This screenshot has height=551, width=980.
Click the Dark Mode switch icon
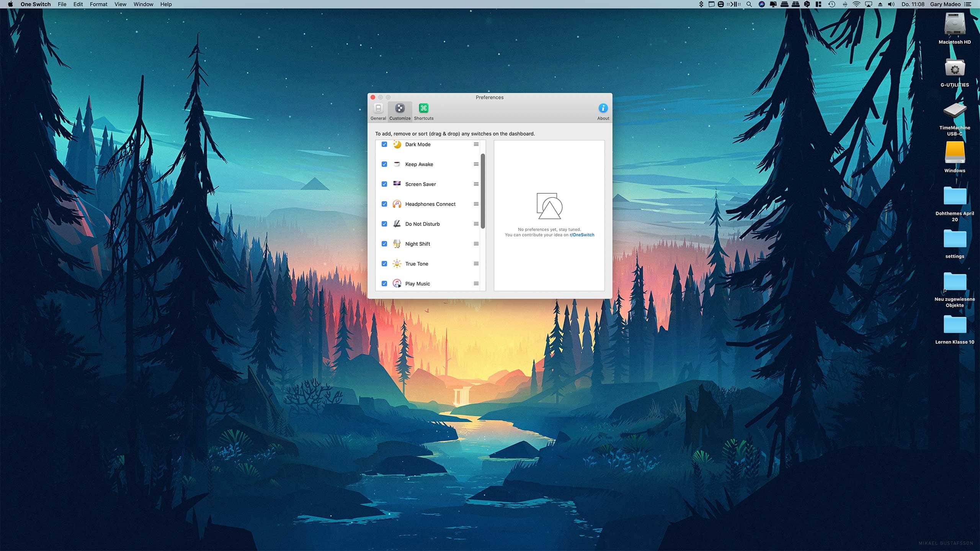tap(397, 144)
